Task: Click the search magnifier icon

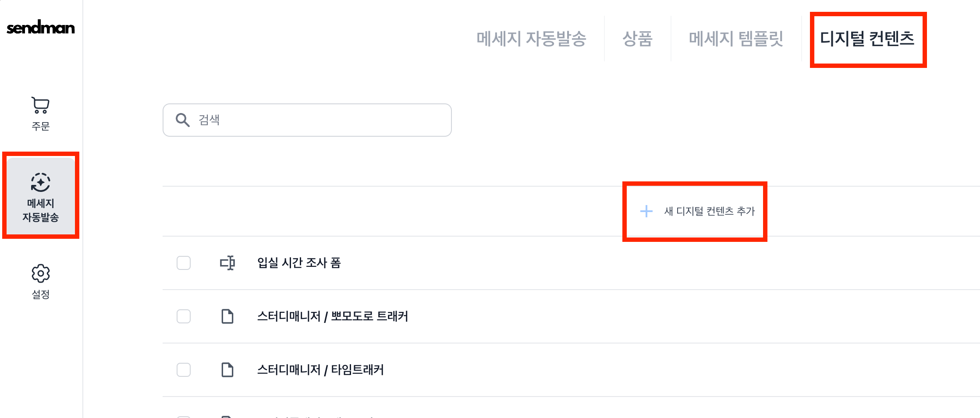Action: (x=182, y=120)
